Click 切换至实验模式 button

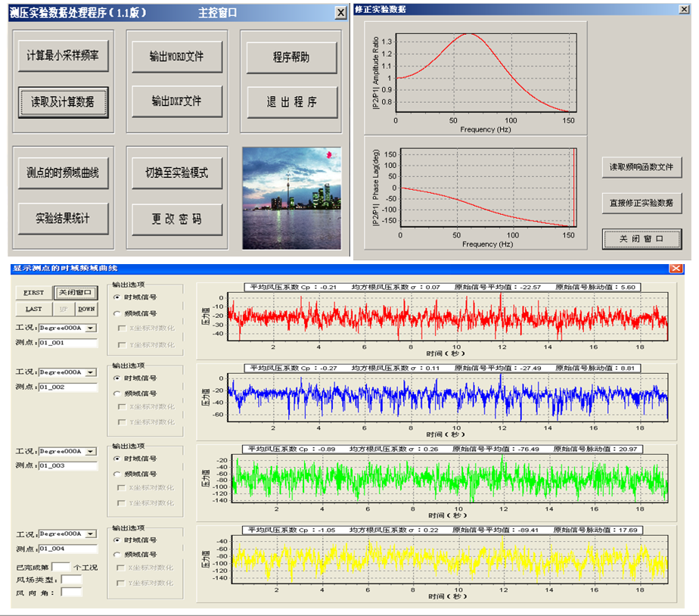(176, 173)
